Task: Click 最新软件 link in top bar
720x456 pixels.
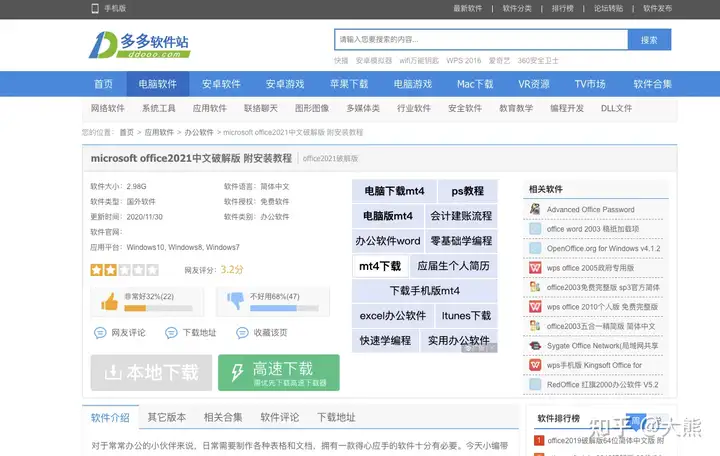Action: coord(468,8)
